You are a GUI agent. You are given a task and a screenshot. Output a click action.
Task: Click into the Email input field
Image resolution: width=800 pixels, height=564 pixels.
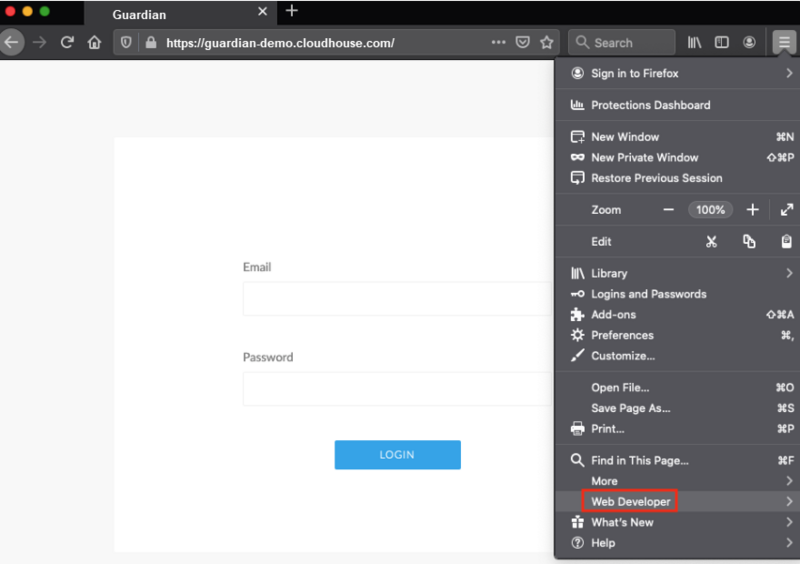click(x=396, y=299)
